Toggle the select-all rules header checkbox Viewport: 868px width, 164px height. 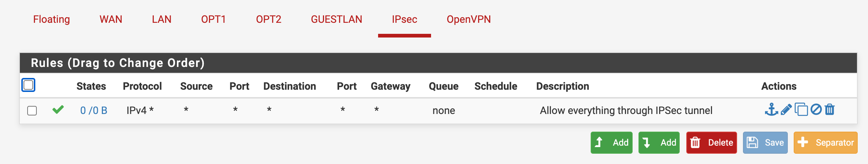tap(28, 85)
